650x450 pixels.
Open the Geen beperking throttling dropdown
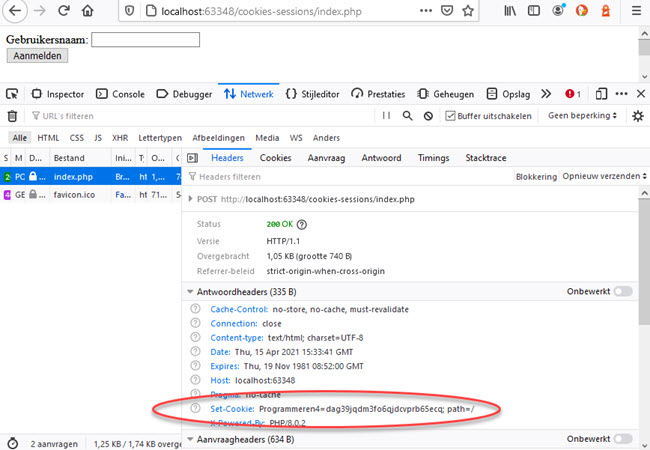582,116
